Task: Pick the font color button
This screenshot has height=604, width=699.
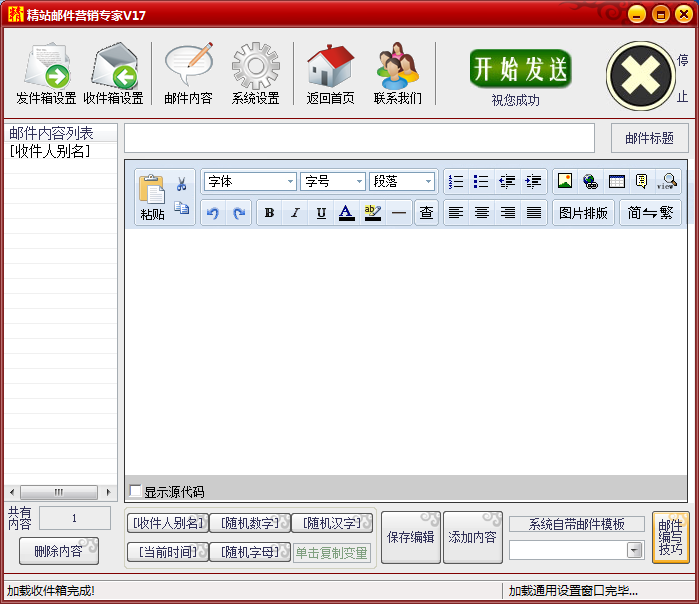Action: tap(346, 213)
